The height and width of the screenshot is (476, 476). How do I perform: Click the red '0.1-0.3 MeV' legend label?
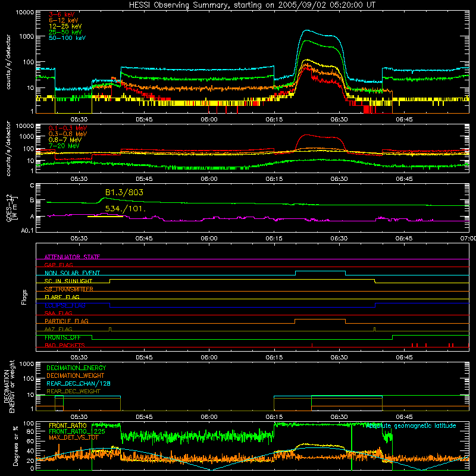pos(68,128)
